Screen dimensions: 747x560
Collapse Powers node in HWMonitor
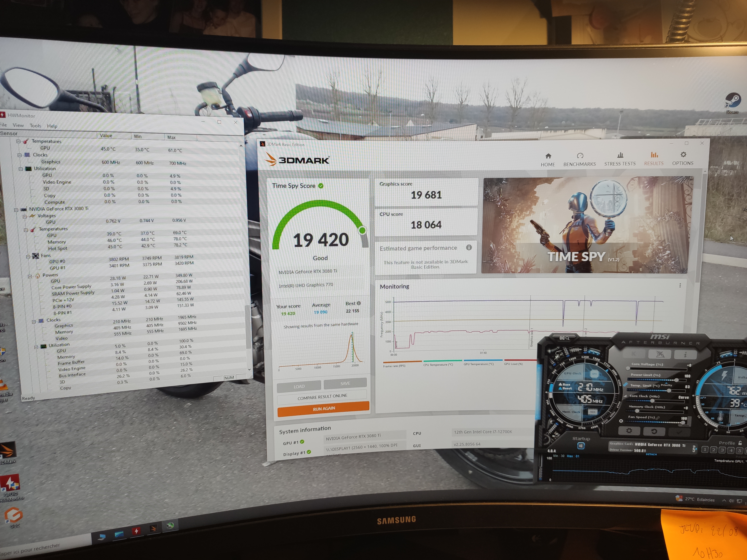pyautogui.click(x=30, y=276)
